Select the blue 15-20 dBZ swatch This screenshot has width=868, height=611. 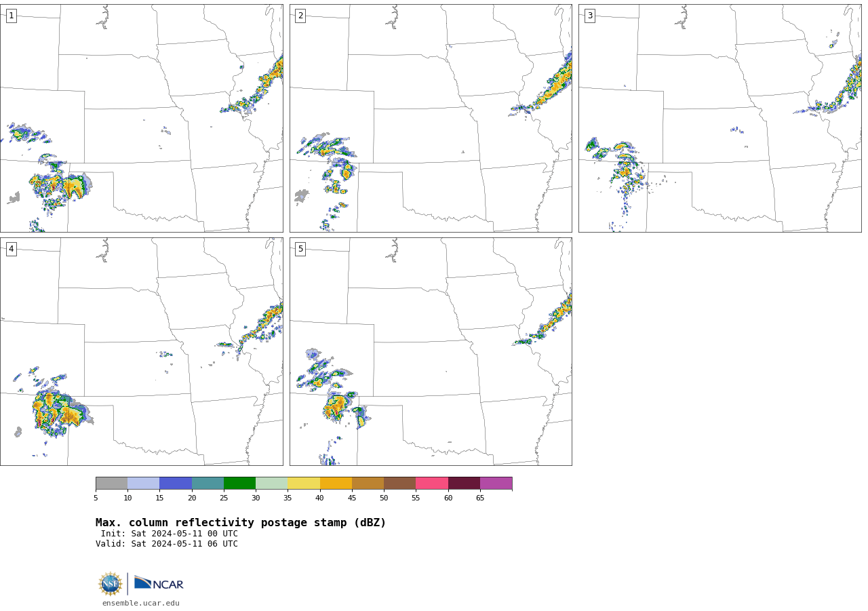pos(176,484)
